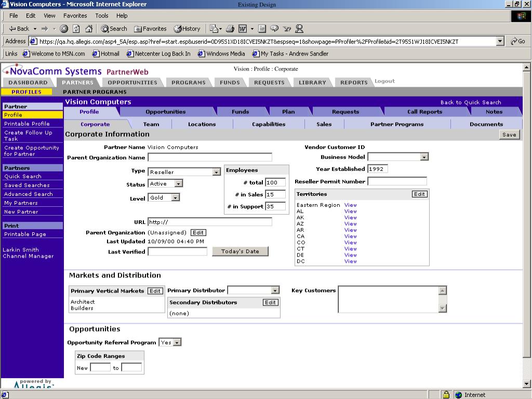Screen dimensions: 532x399
Task: Click the Internet zone globe icon
Action: coord(459,395)
